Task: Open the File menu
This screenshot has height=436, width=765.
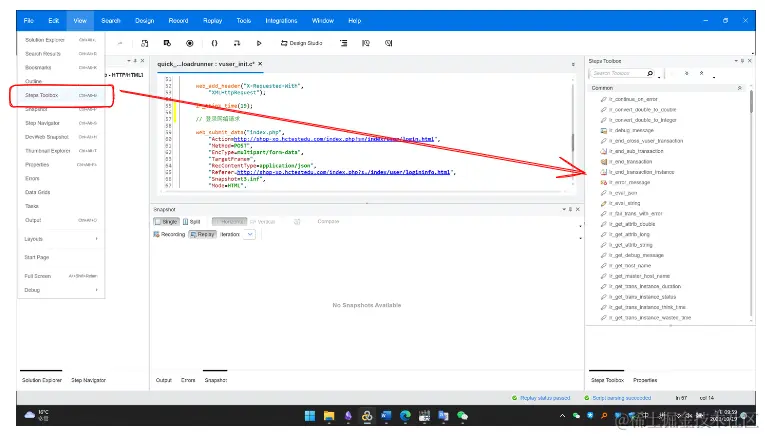Action: point(29,20)
